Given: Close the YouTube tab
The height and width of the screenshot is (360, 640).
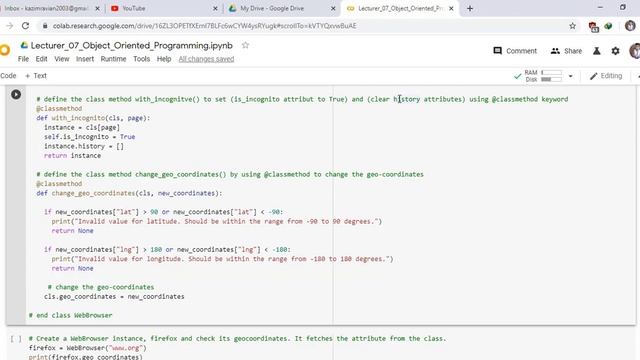Looking at the screenshot, I should [216, 8].
